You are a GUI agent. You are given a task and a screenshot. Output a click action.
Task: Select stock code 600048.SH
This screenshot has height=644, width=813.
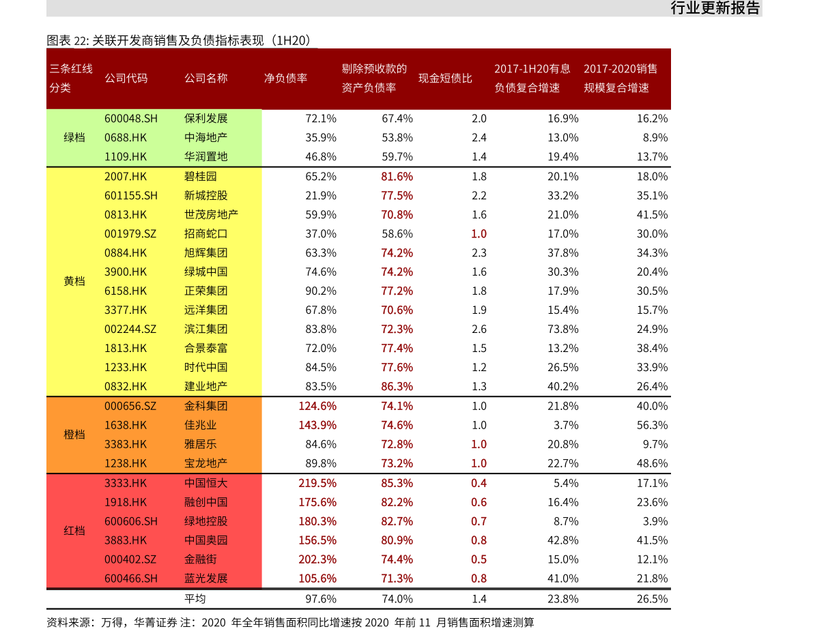(131, 118)
